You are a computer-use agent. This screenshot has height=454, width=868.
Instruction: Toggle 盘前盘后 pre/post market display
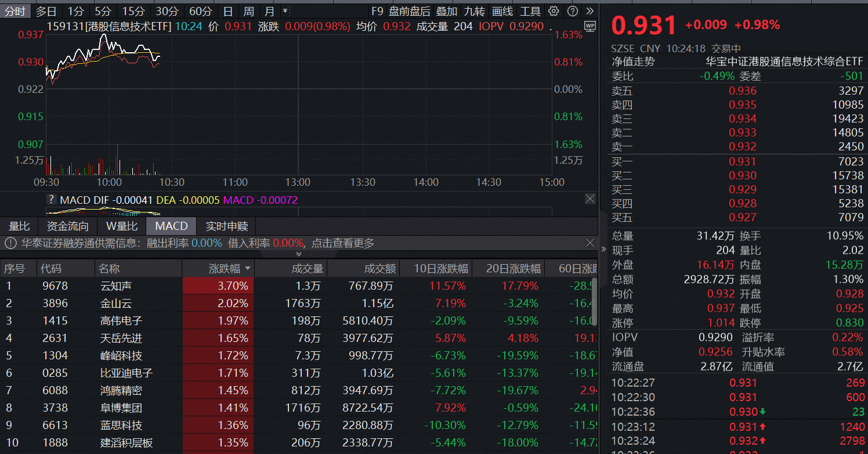pos(410,10)
